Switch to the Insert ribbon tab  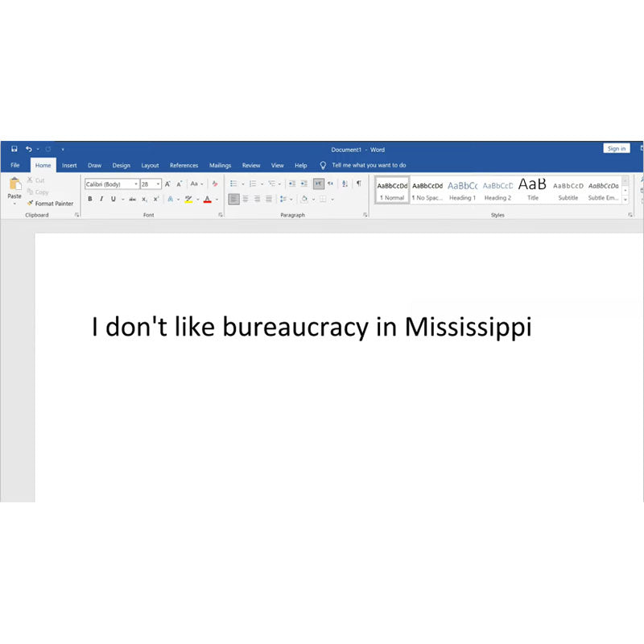click(x=69, y=165)
